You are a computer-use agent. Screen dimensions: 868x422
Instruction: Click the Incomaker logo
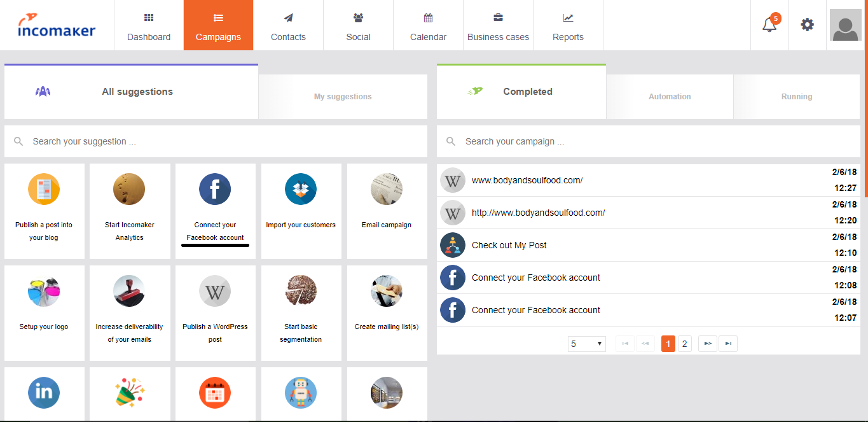point(57,26)
